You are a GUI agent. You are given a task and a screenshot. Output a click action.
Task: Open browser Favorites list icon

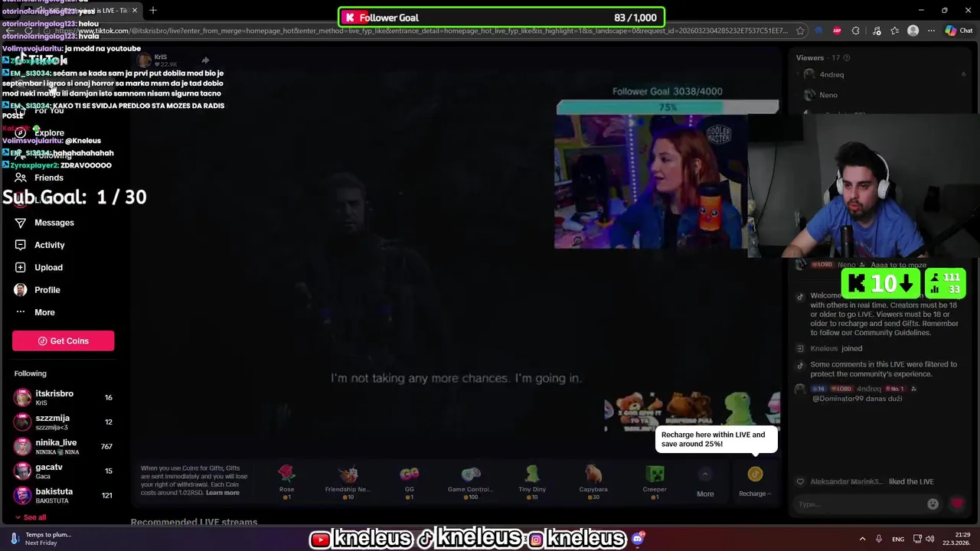pos(894,31)
